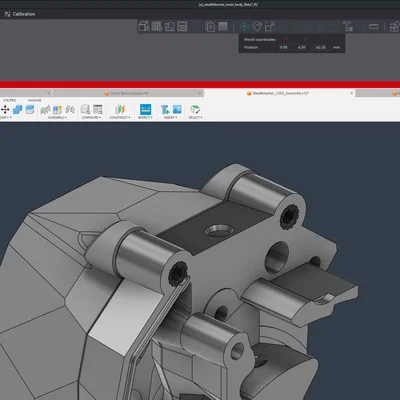Expand the Select dropdown
The image size is (400, 400).
(x=195, y=118)
